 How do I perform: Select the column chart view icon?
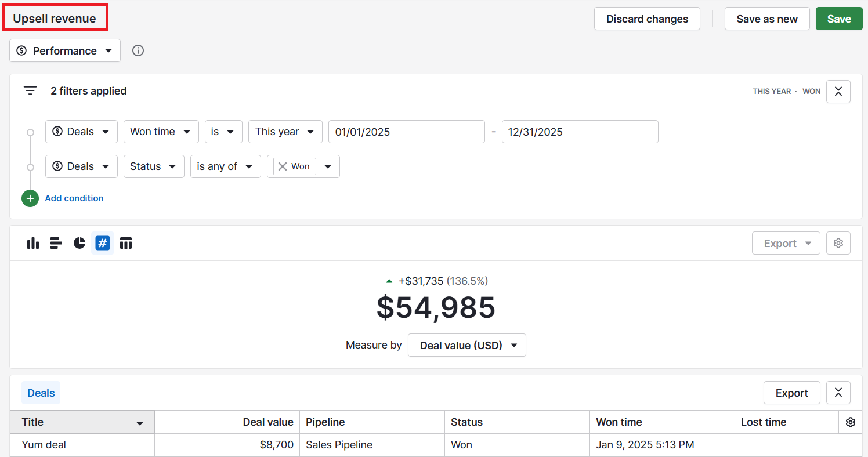33,243
